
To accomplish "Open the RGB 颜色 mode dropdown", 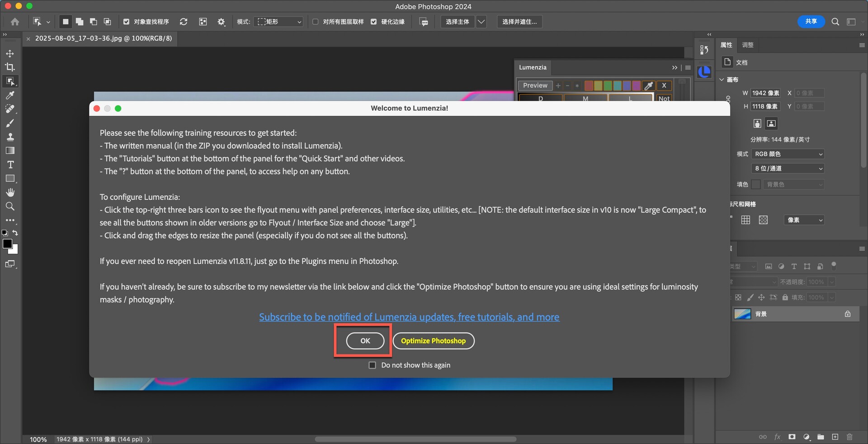I will coord(788,154).
